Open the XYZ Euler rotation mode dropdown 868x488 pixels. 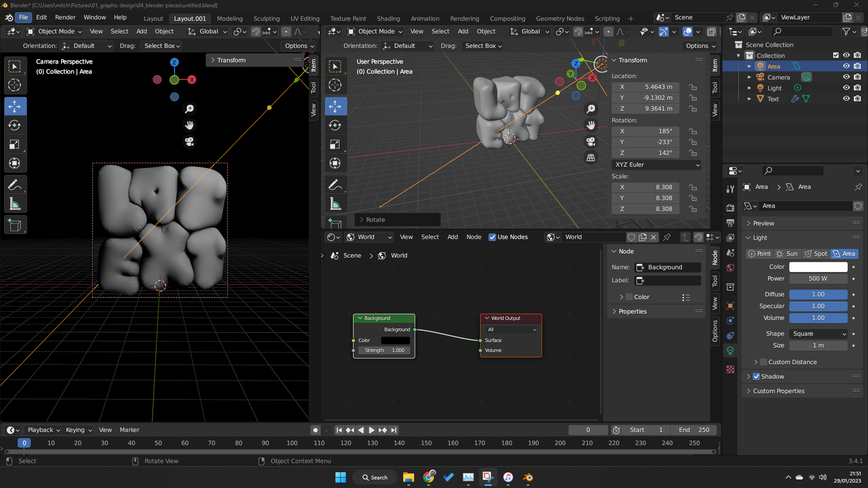[x=656, y=164]
